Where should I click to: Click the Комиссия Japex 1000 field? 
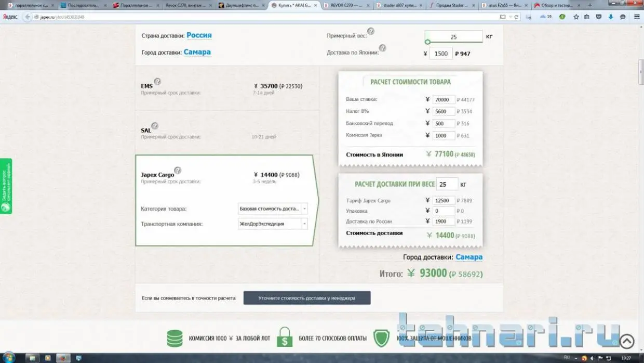pyautogui.click(x=444, y=135)
